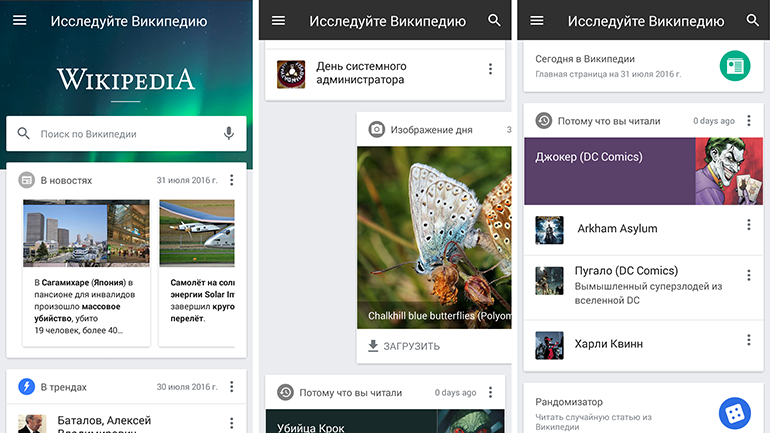Tap the blue Рандомизатор dice icon
770x433 pixels.
[x=735, y=413]
